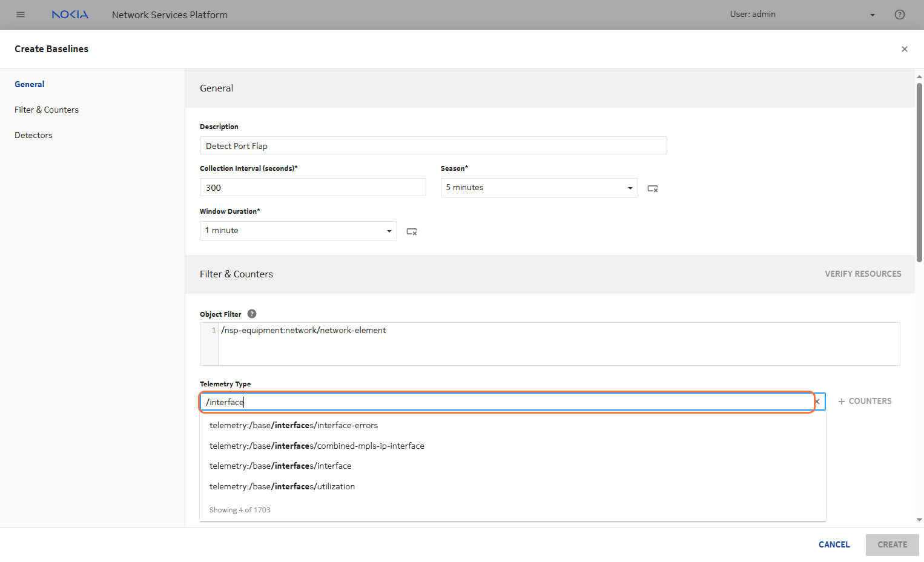Clear the Telemetry Type text

point(817,402)
